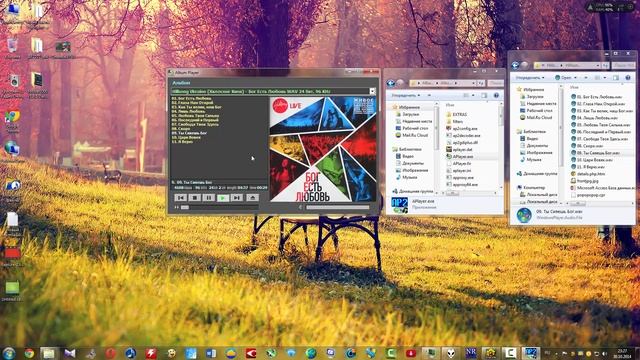Click the help icon in album files window
Viewport: 640px width, 360px height.
coord(628,78)
